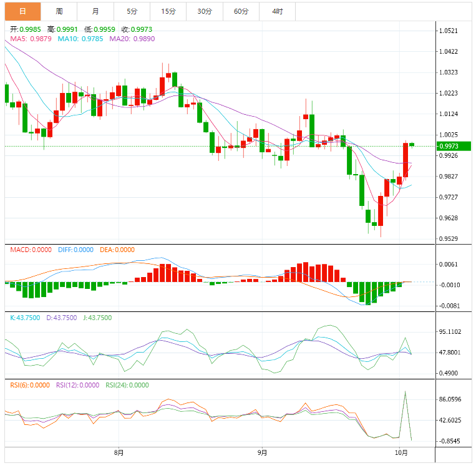Click the 0.9529 price axis label
476x468 pixels.
click(449, 239)
